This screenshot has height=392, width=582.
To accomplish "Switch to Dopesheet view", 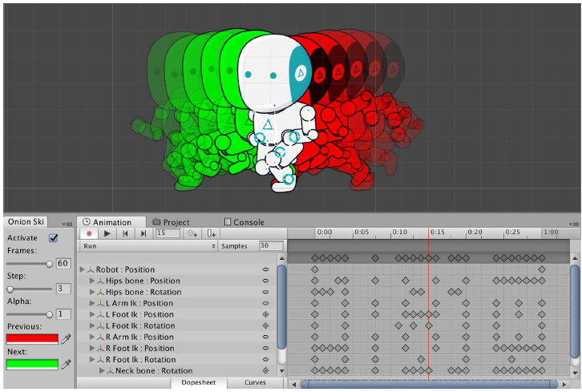I will (199, 382).
